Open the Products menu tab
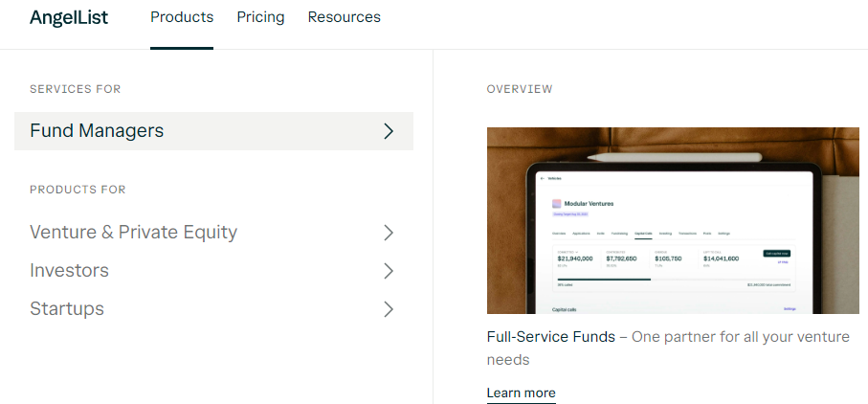 pos(182,17)
